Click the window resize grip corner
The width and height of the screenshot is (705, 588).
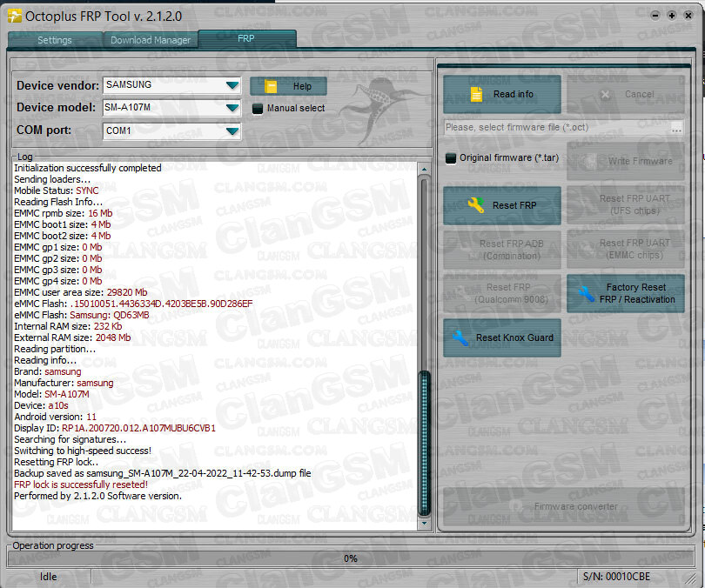[x=689, y=578]
